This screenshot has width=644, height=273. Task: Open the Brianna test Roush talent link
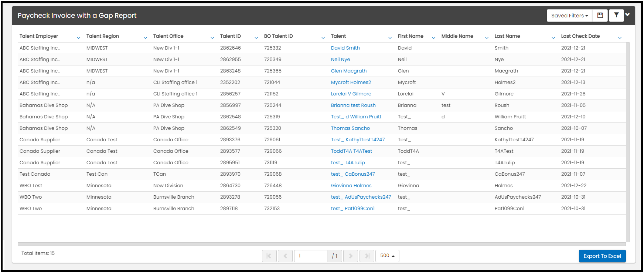point(353,105)
